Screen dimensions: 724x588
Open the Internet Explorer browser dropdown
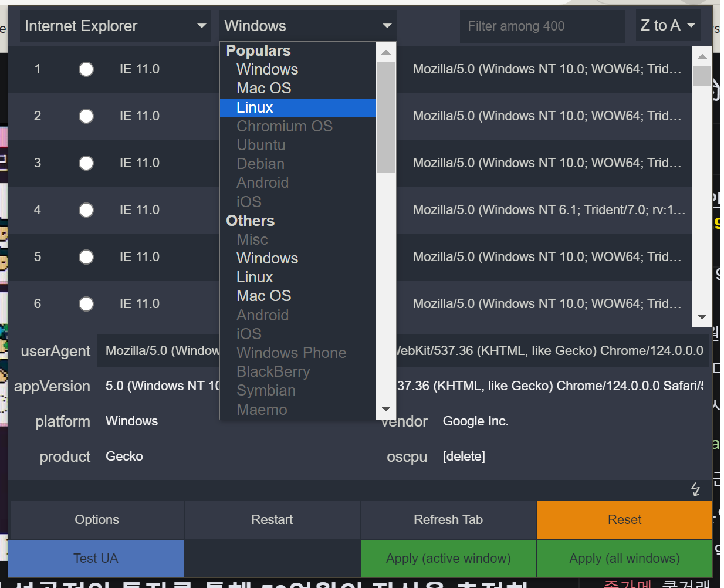115,26
